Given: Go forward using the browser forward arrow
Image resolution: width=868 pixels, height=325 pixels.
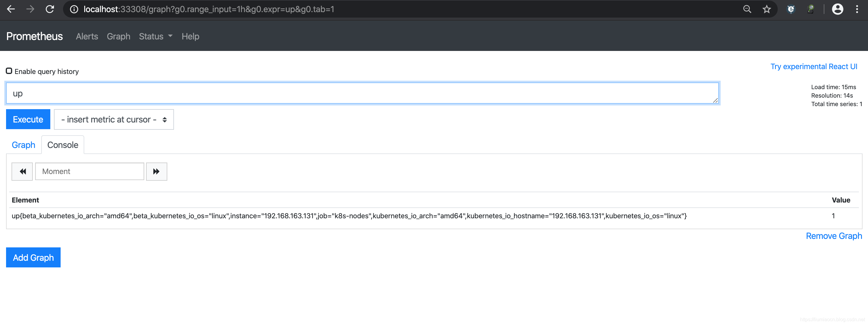Looking at the screenshot, I should [x=30, y=9].
